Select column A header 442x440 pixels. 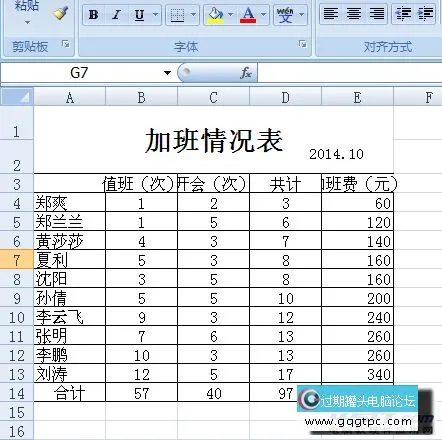click(x=70, y=98)
